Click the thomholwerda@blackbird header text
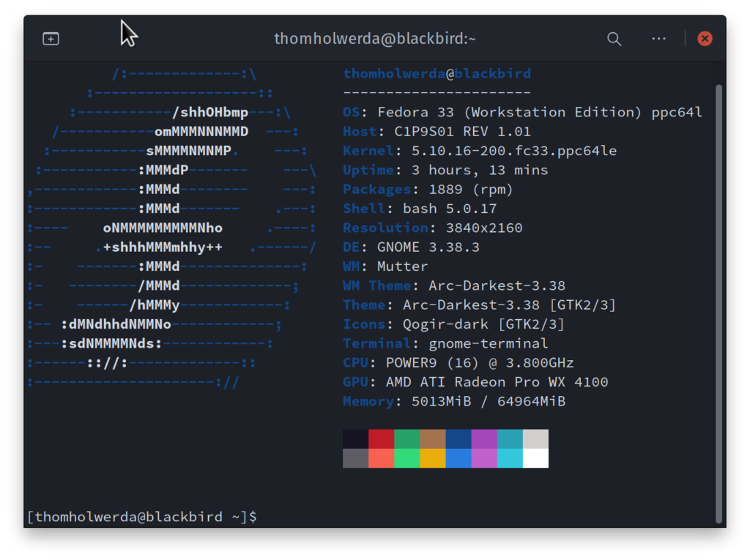 click(x=437, y=73)
